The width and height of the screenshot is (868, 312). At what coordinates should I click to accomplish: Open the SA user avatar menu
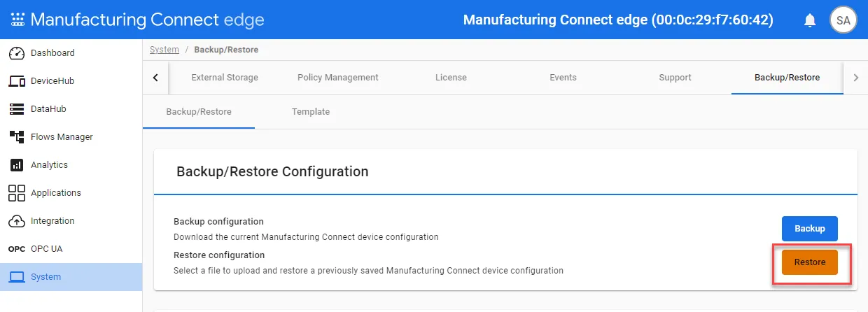pos(843,20)
